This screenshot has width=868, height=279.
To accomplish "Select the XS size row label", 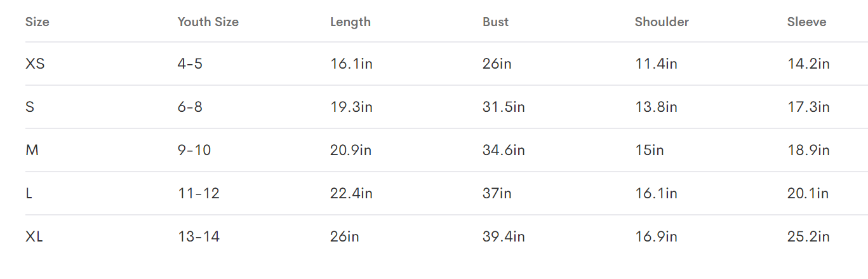I will [35, 64].
